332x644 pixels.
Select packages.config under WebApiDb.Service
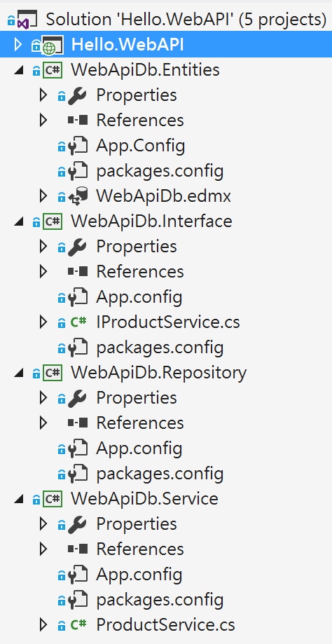160,600
